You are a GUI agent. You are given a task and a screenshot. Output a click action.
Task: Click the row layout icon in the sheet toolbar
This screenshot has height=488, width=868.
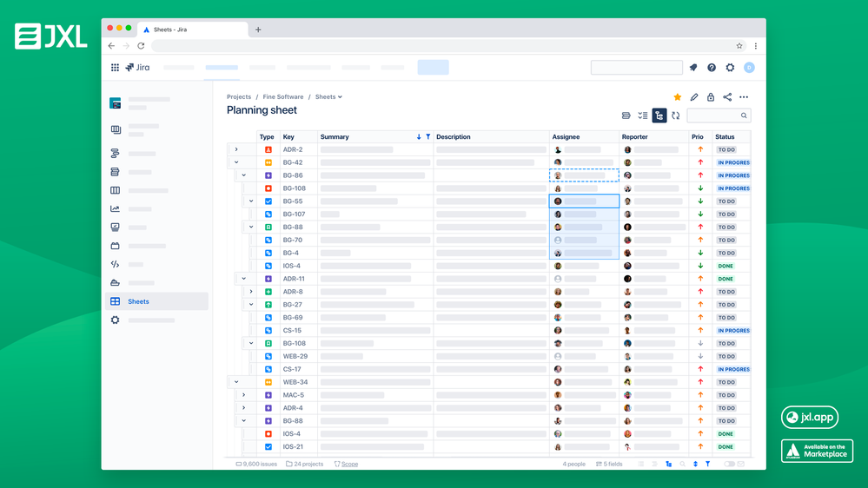tap(626, 115)
